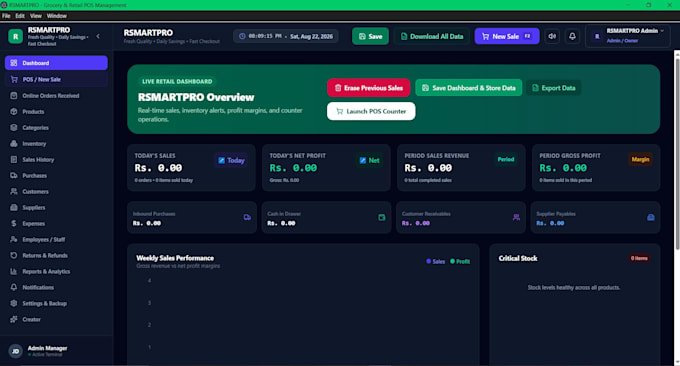This screenshot has height=366, width=680.
Task: Click the Purchases truck icon
Action: [14, 176]
